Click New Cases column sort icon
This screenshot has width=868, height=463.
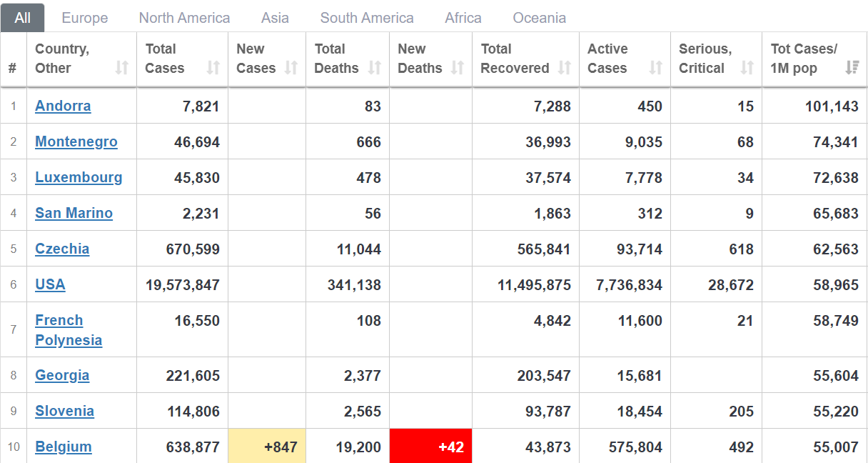tap(291, 68)
